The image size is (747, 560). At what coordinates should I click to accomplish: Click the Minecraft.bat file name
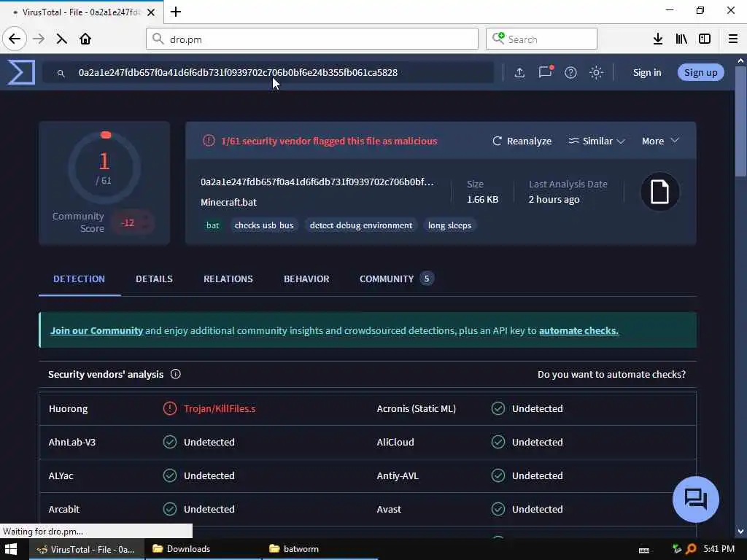coord(228,203)
